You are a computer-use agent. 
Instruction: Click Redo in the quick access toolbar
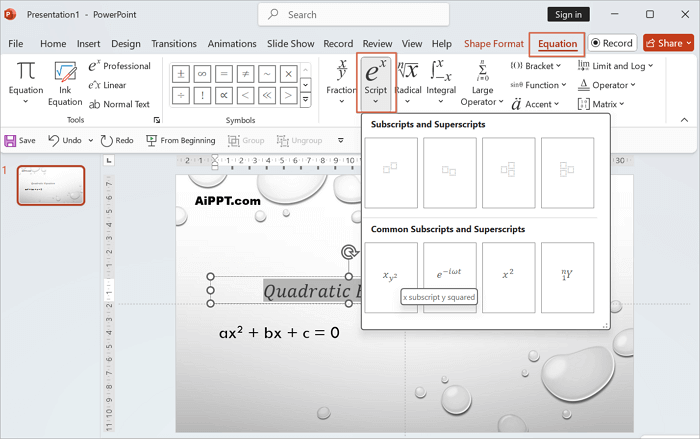pos(116,141)
